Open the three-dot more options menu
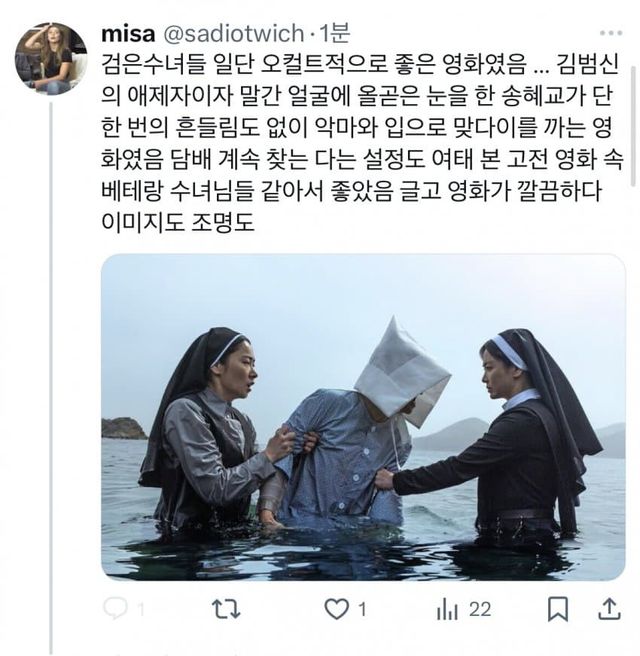 tap(611, 33)
